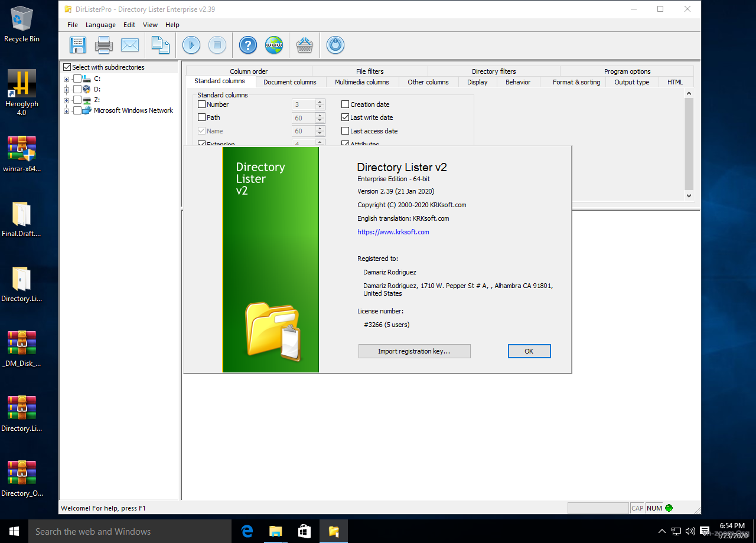Open the Edit menu
The width and height of the screenshot is (756, 543).
[129, 25]
